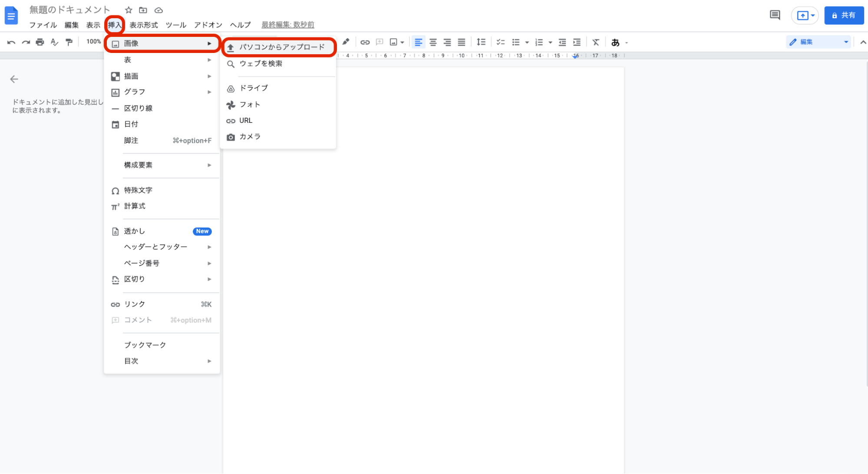Run spell check icon
Screen dimensions: 868x474
click(x=54, y=42)
